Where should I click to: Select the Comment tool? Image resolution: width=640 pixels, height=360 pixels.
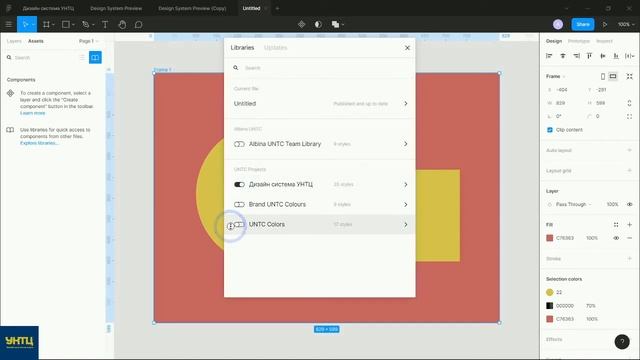(138, 24)
